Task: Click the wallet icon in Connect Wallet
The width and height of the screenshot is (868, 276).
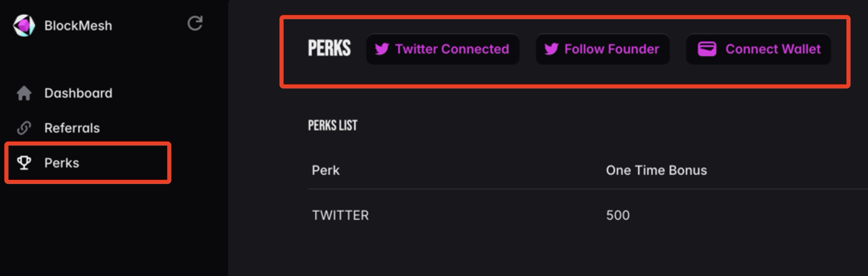Action: click(x=707, y=49)
